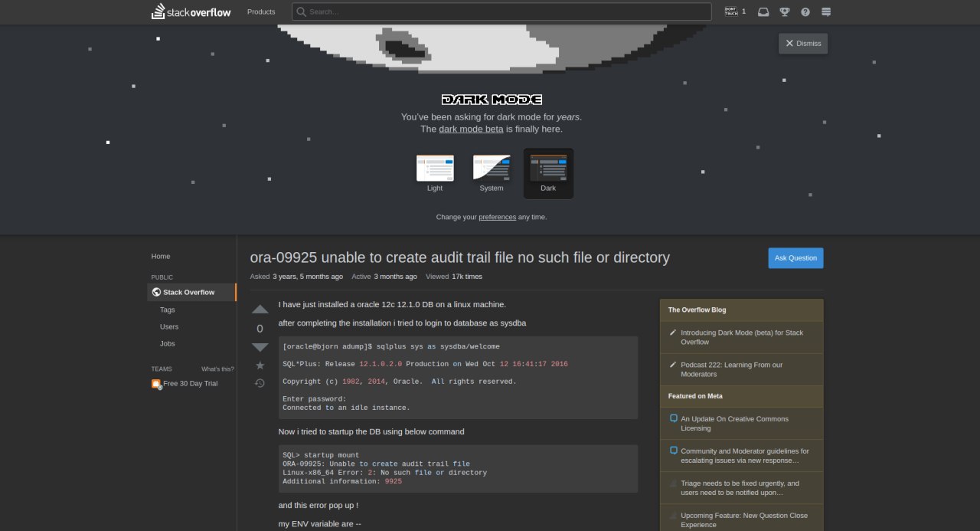Focus the search input field

coord(501,11)
